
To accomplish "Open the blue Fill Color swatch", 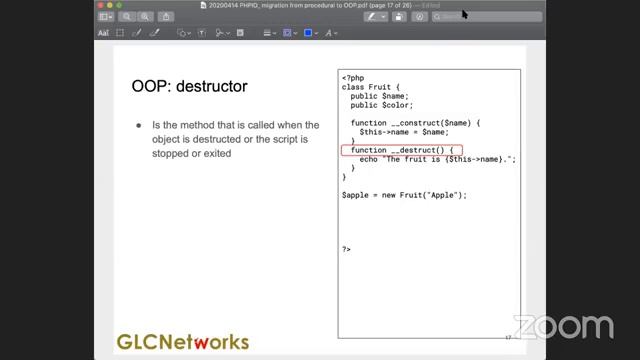I will [311, 33].
